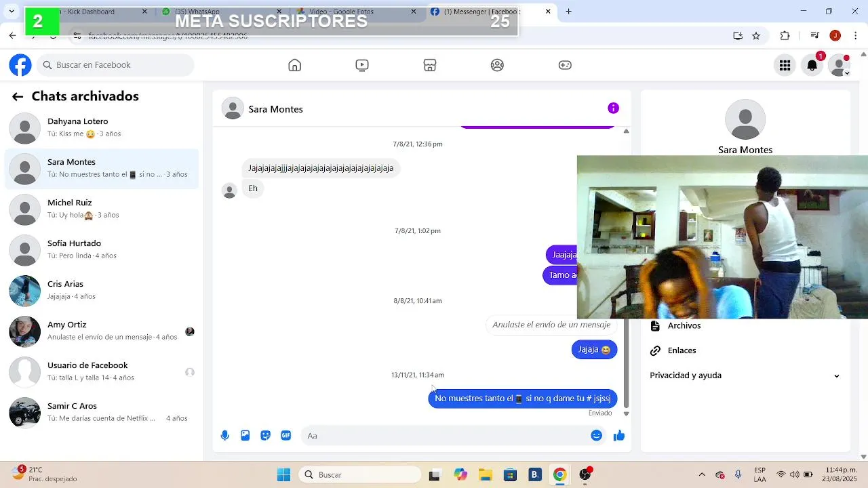The height and width of the screenshot is (488, 868).
Task: Open Archivos in the details panel
Action: pos(684,326)
